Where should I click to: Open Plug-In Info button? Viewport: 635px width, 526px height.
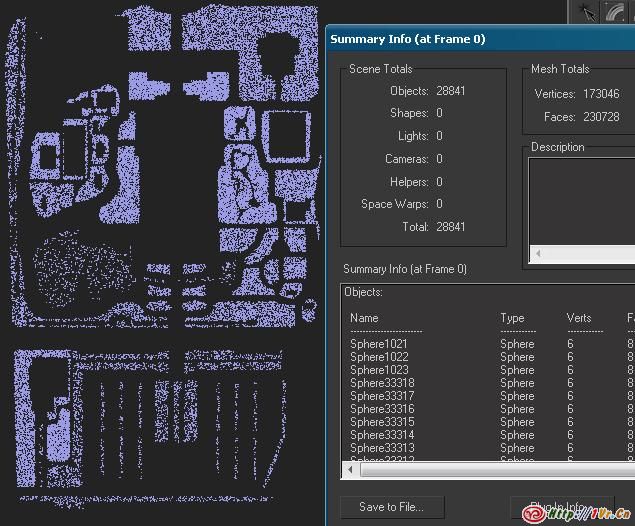(x=560, y=507)
